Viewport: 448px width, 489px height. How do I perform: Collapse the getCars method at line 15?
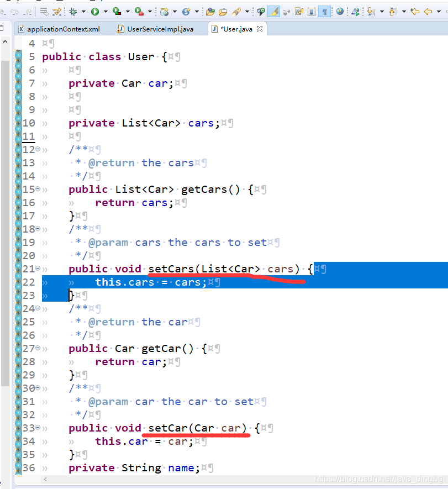[x=38, y=189]
